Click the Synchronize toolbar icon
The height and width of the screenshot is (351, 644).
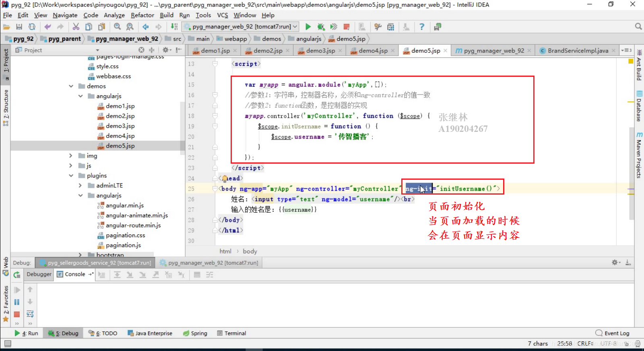[32, 27]
